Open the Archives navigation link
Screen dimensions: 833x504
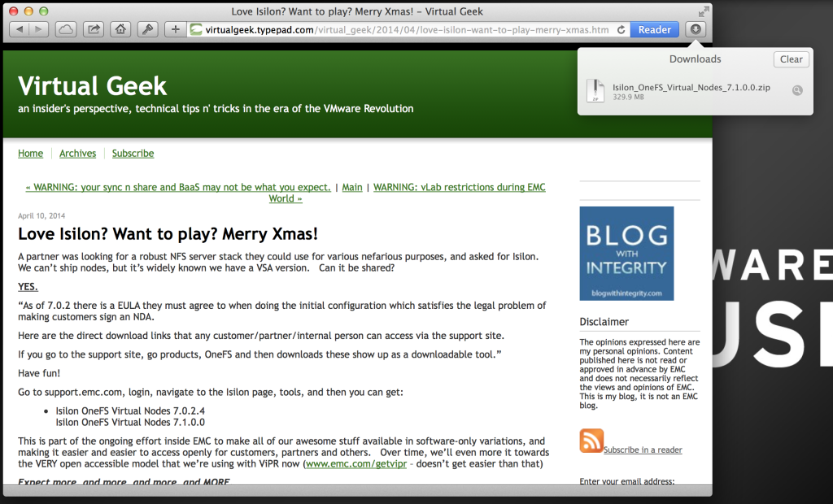[x=77, y=153]
